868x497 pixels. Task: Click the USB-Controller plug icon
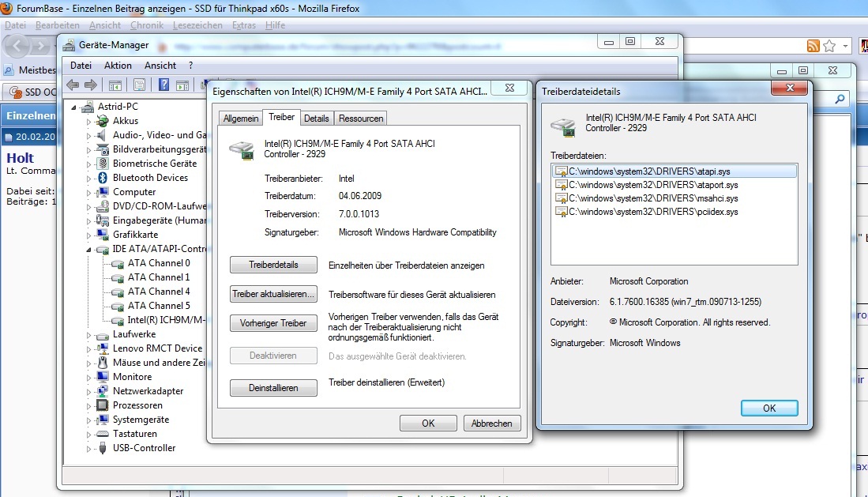coord(103,448)
